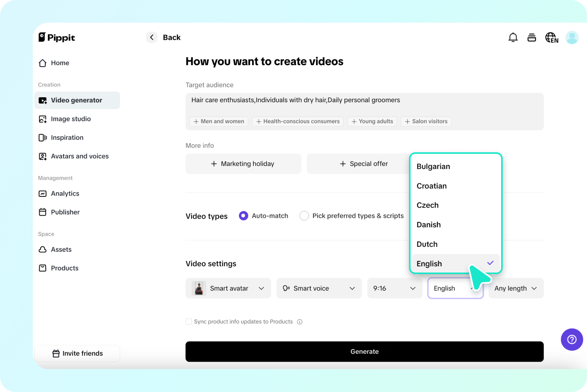Click the Smart avatar thumbnail image
Screen dimensions: 587x392
(199, 288)
